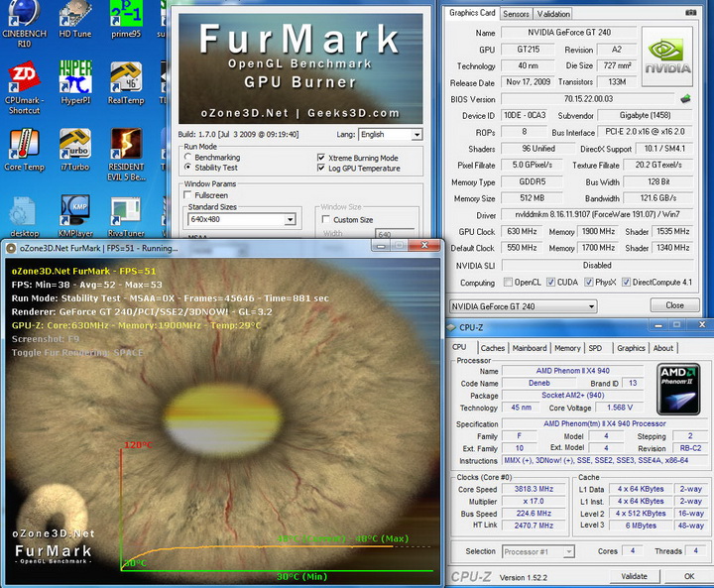The width and height of the screenshot is (714, 588).
Task: Toggle the PhysX checkbox in GPU-Z
Action: [x=589, y=282]
